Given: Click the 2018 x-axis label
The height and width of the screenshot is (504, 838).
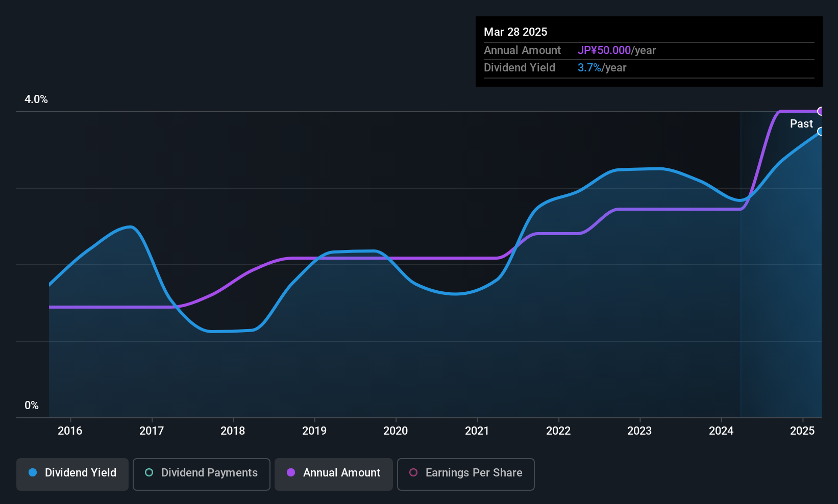Looking at the screenshot, I should (233, 431).
